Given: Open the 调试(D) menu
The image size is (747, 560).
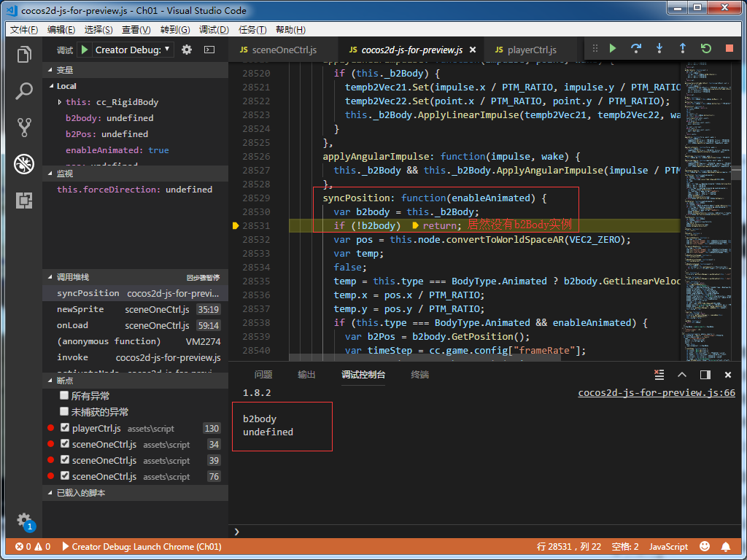Looking at the screenshot, I should tap(214, 30).
